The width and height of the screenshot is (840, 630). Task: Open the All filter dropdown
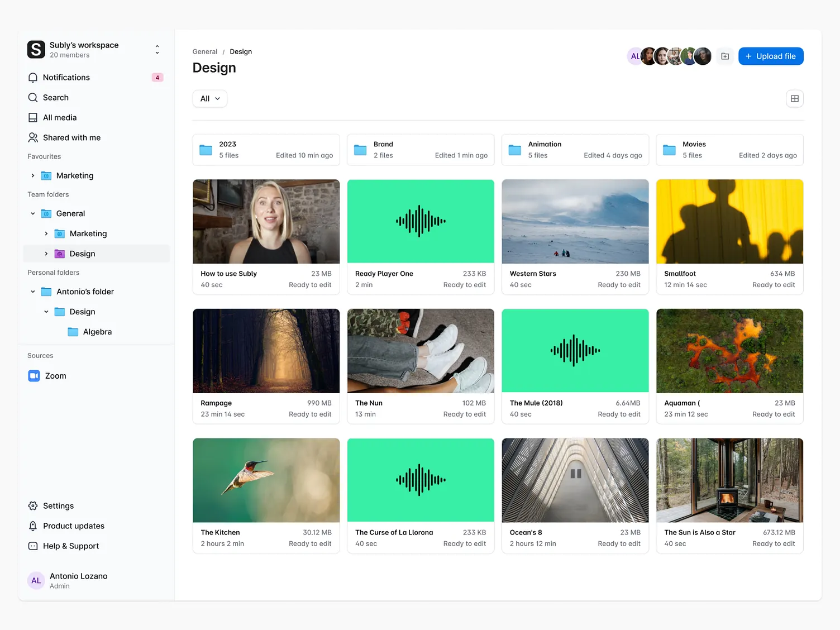[209, 98]
